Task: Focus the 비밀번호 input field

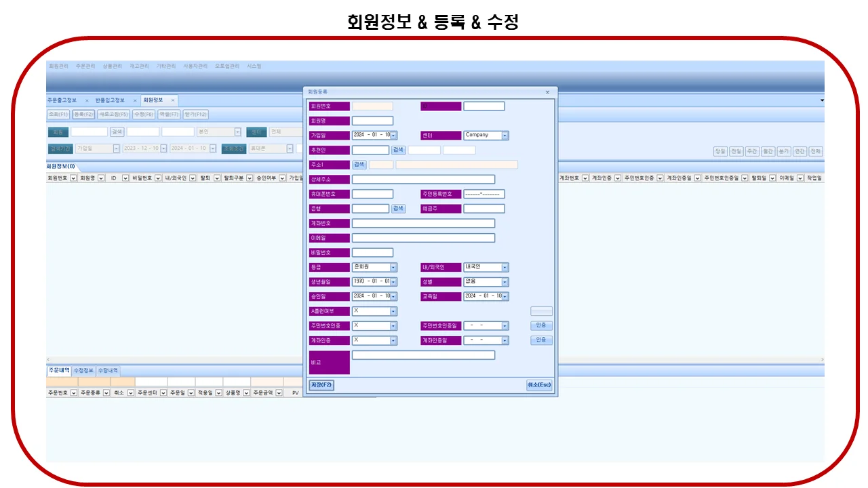Action: point(372,253)
